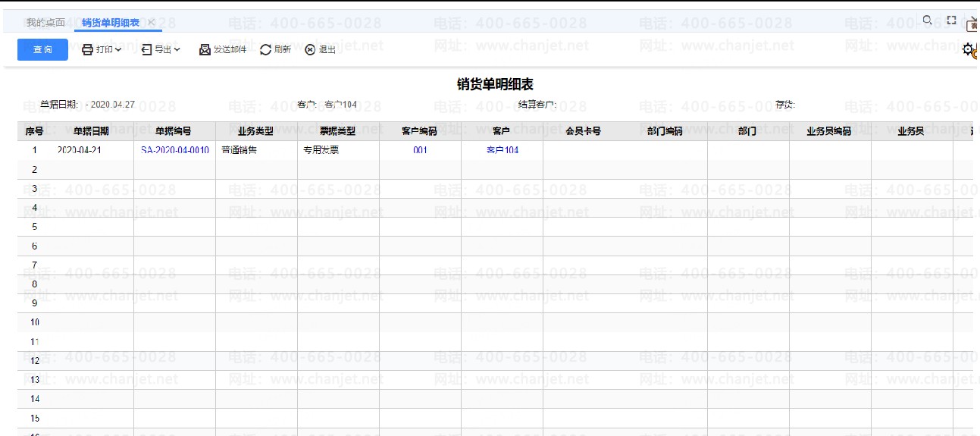Select row number 10 in 序号 column
The width and height of the screenshot is (980, 436).
click(x=34, y=322)
